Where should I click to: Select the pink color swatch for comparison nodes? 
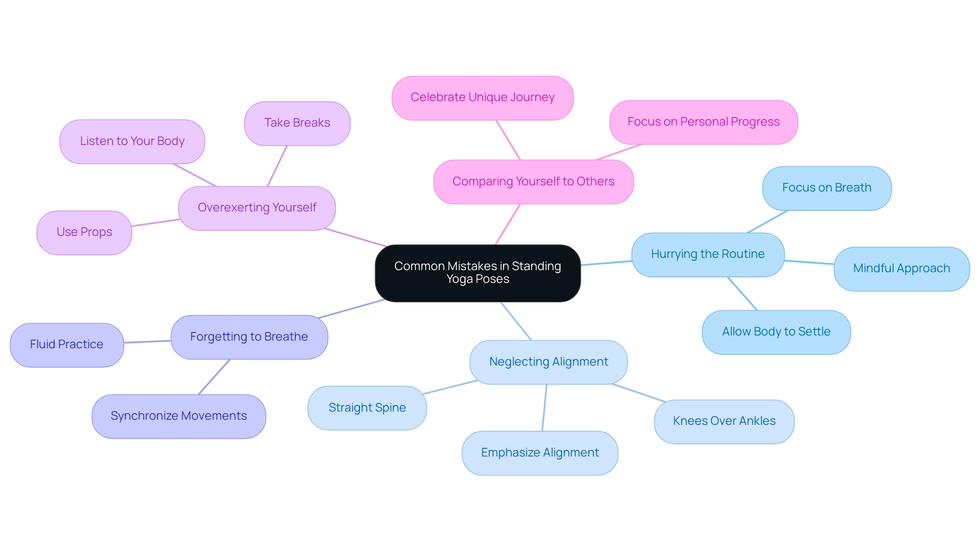tap(532, 181)
